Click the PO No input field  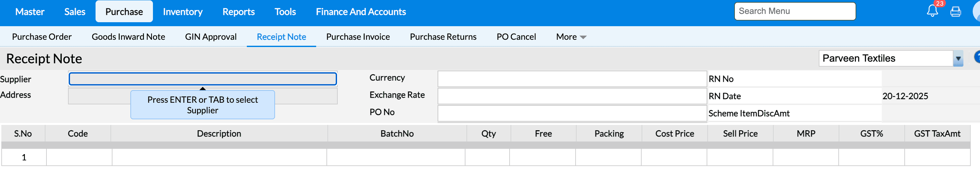pyautogui.click(x=572, y=113)
